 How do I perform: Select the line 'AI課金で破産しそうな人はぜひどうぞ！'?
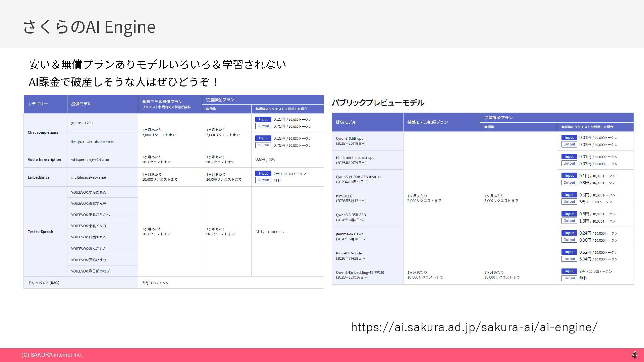tap(124, 82)
